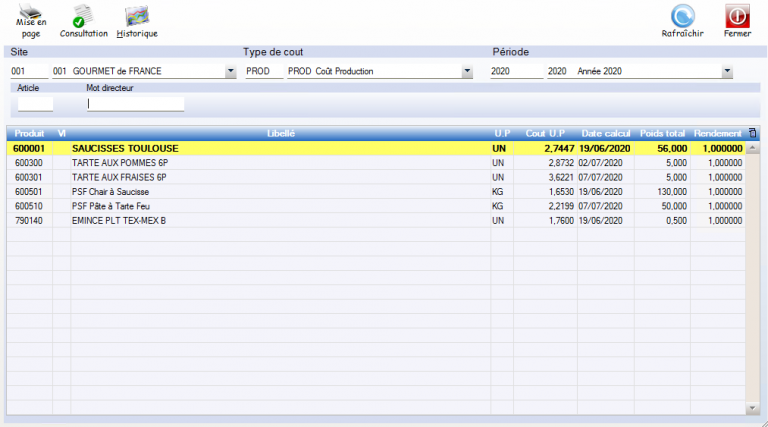This screenshot has height=427, width=768.
Task: Click the site code field 001
Action: [x=28, y=72]
